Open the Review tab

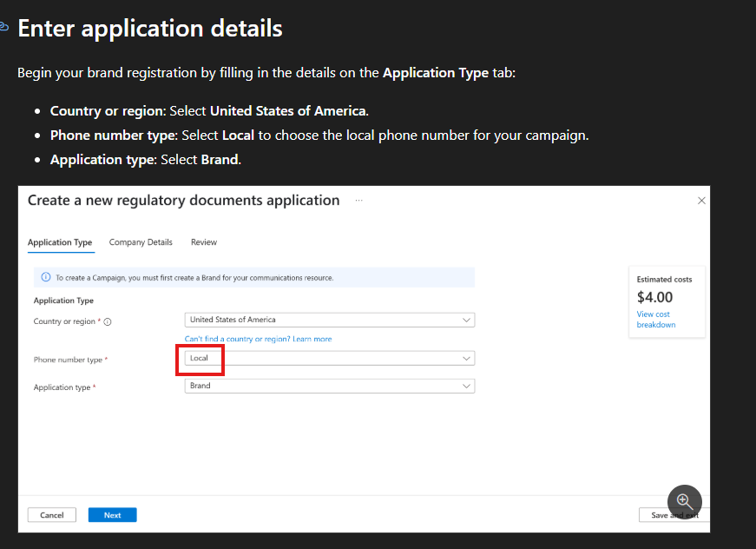point(204,242)
